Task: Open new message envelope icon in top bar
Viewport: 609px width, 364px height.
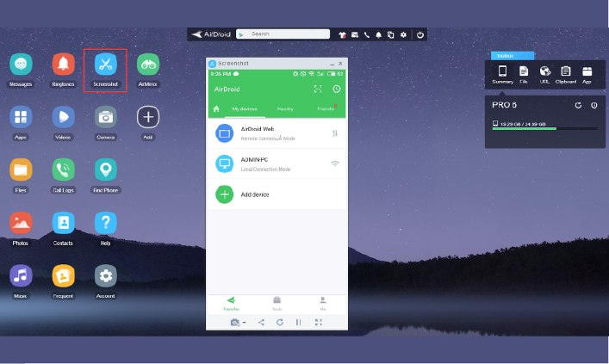Action: coord(355,35)
